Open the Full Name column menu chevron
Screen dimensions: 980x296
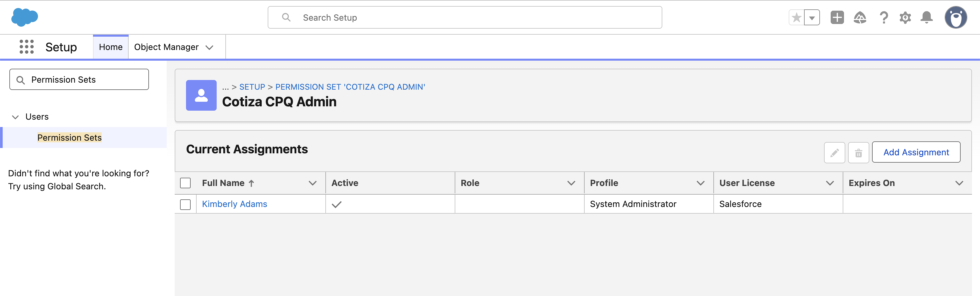click(313, 183)
